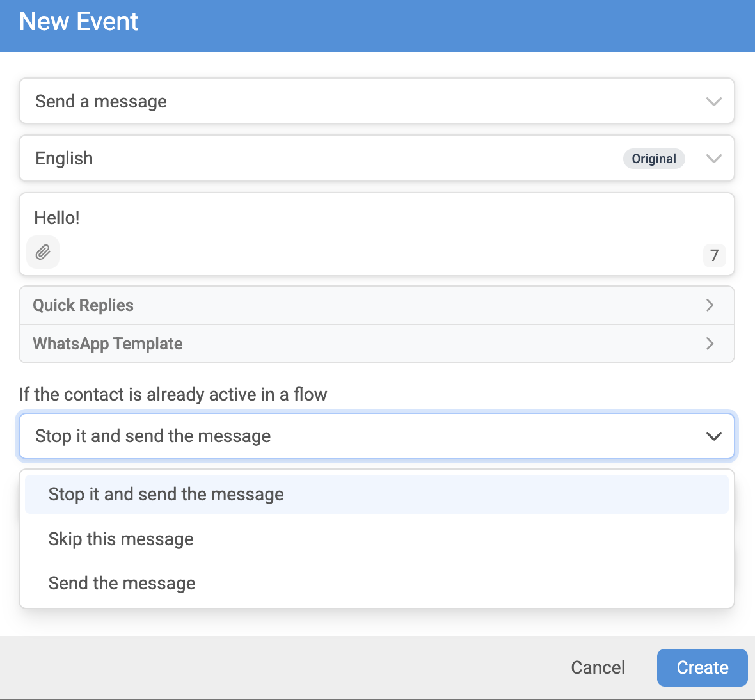Collapse the active flow behavior dropdown

coord(376,436)
